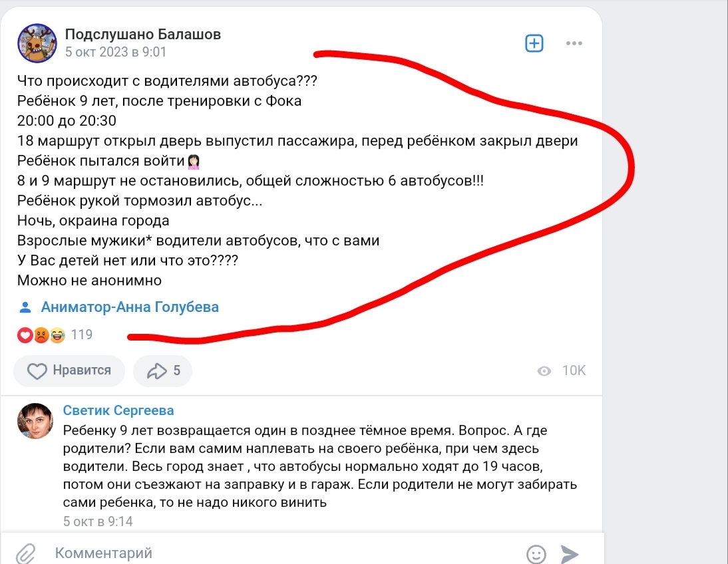Click the Подслушано Балашов group avatar

pyautogui.click(x=37, y=43)
